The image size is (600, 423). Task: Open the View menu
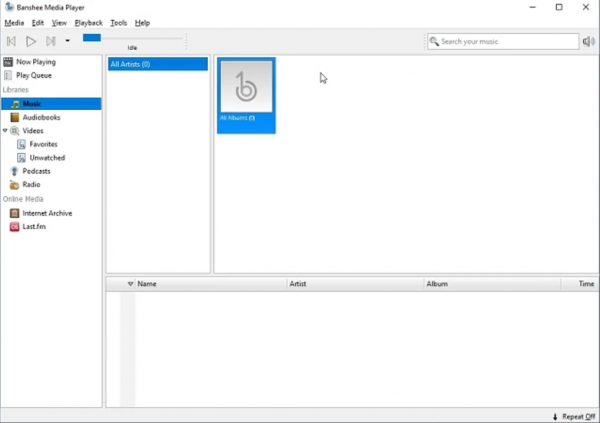pos(59,23)
